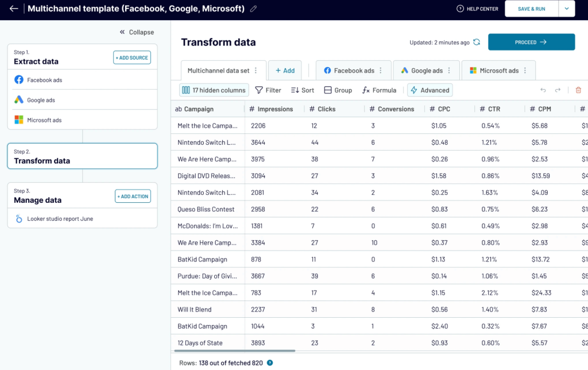Open Facebook ads tab options menu
The height and width of the screenshot is (370, 588).
click(381, 71)
